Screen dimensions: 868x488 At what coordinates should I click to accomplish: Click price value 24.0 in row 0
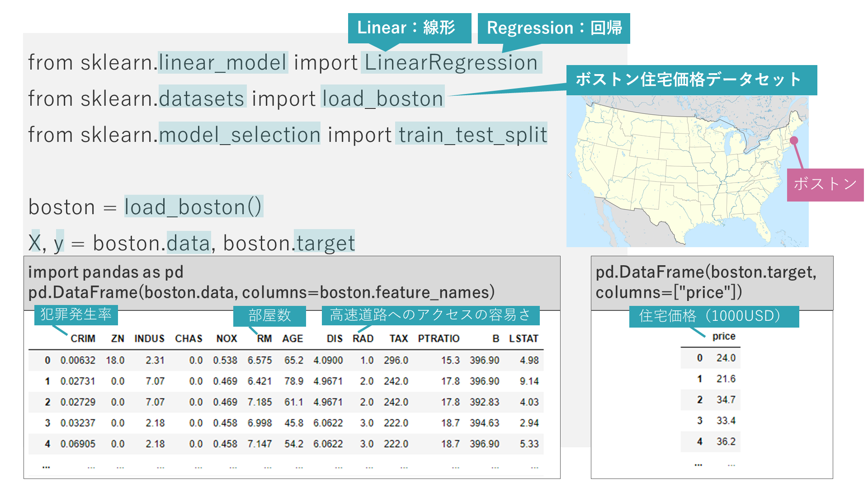click(x=726, y=358)
